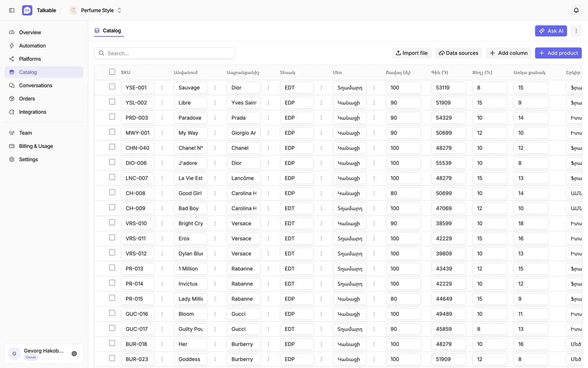Click the SKU column header

(x=126, y=72)
